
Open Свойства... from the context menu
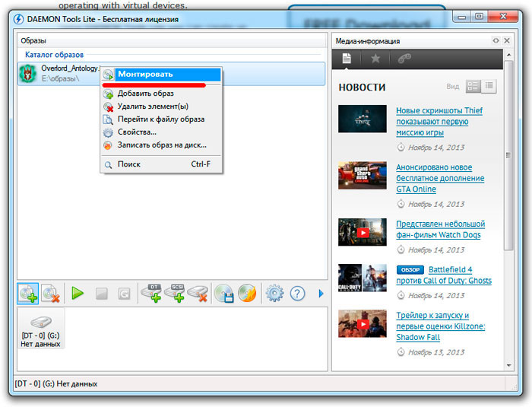click(161, 132)
